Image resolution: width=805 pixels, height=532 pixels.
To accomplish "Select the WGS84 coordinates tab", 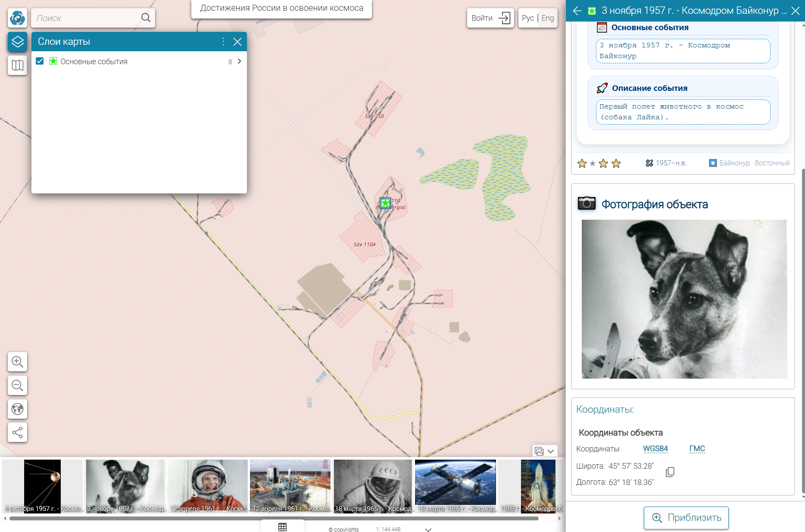I will pos(655,448).
